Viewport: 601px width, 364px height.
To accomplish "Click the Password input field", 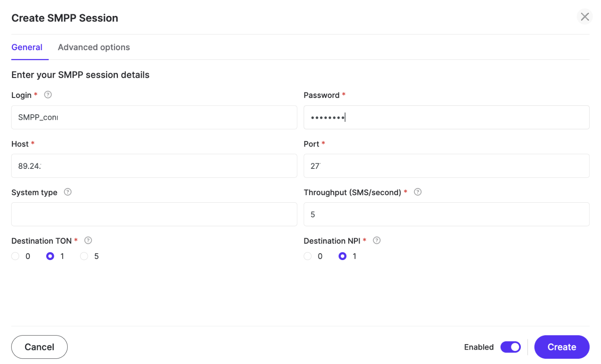I will pyautogui.click(x=446, y=117).
